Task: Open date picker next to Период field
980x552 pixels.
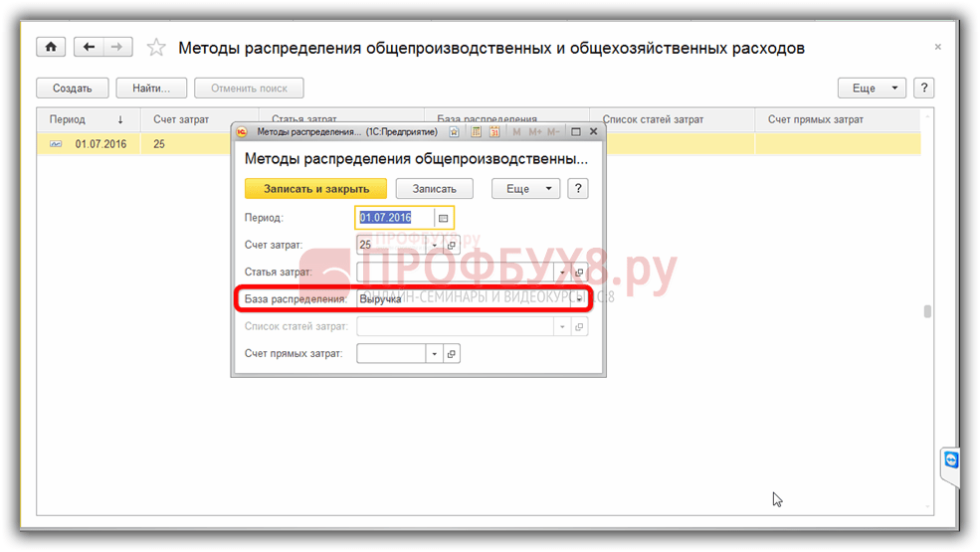Action: pos(443,218)
